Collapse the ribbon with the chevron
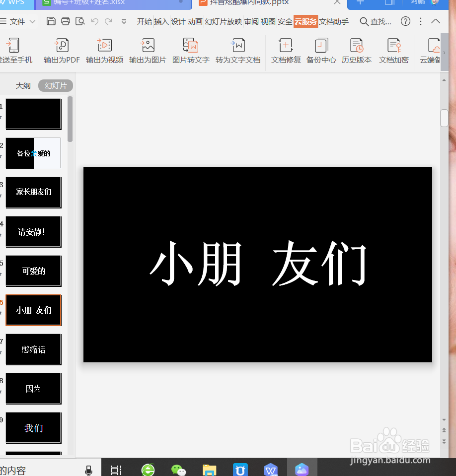 click(436, 21)
